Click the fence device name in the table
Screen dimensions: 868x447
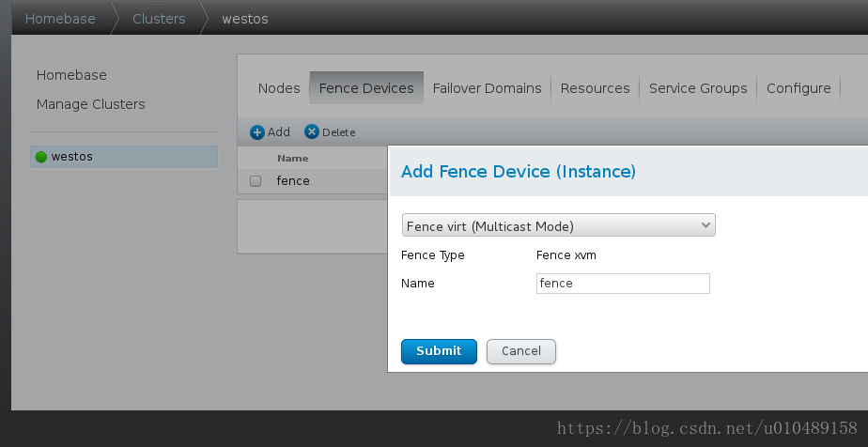[x=293, y=181]
